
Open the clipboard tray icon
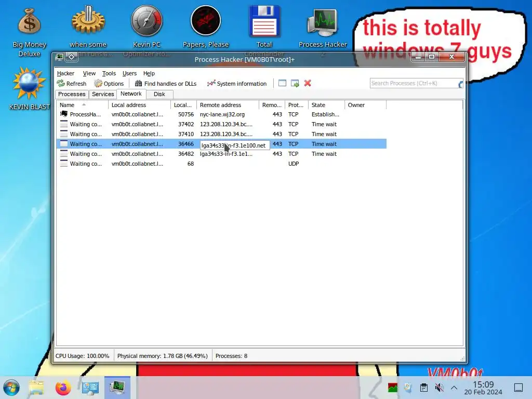tap(424, 388)
